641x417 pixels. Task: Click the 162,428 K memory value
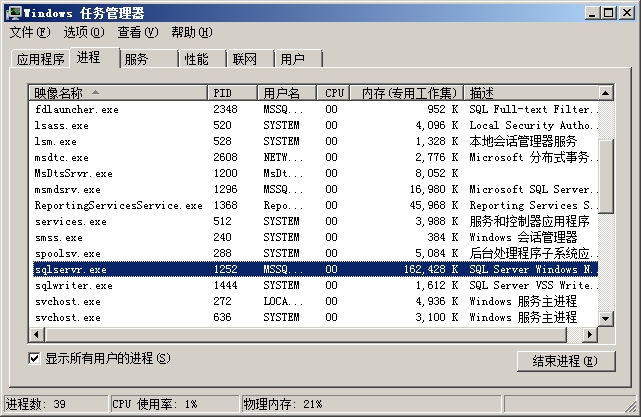(431, 269)
